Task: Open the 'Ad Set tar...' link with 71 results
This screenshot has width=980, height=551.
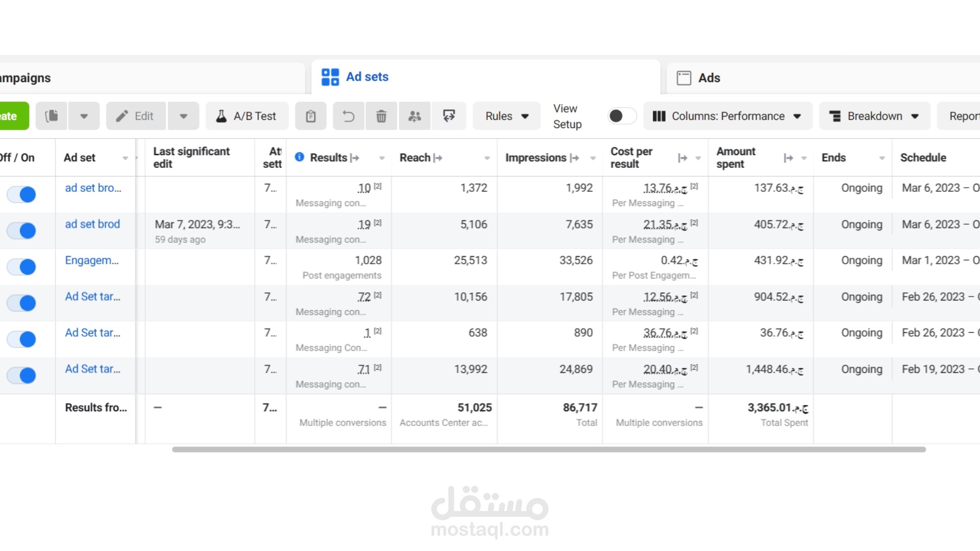Action: click(93, 369)
